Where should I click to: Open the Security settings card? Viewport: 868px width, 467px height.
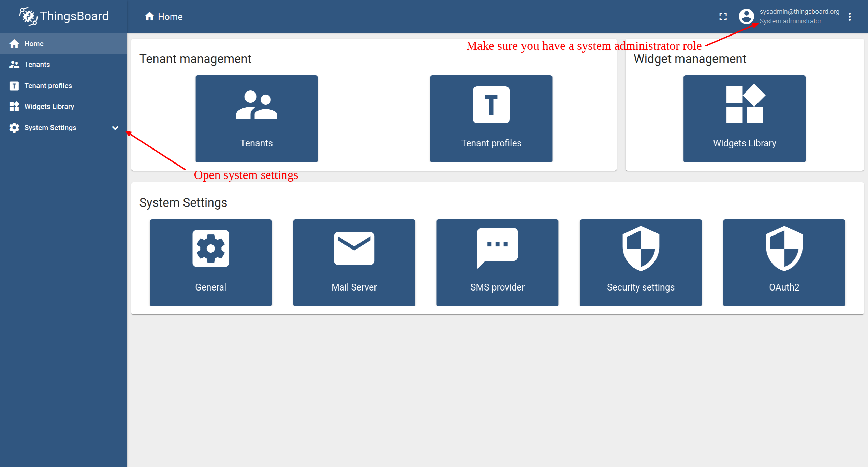click(x=641, y=263)
